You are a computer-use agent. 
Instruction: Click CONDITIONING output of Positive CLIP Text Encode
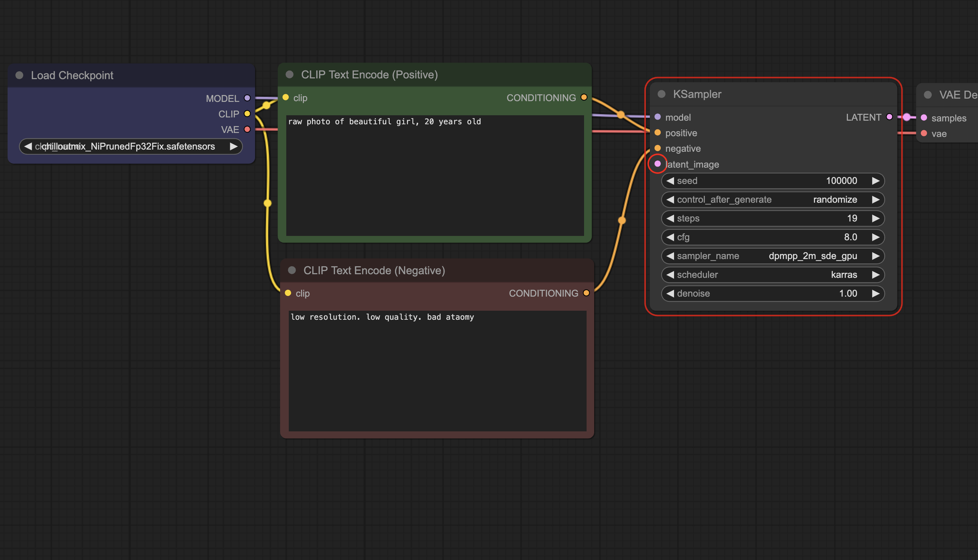point(584,97)
